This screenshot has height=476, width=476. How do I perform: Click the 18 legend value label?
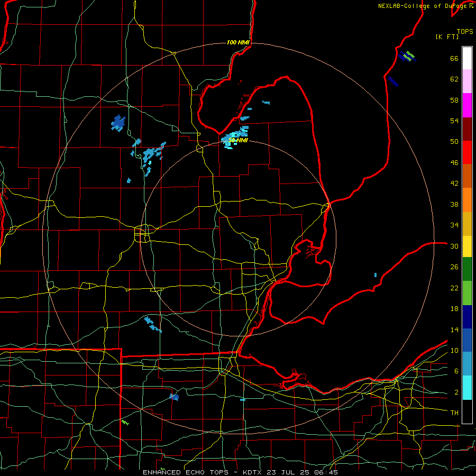pos(454,309)
